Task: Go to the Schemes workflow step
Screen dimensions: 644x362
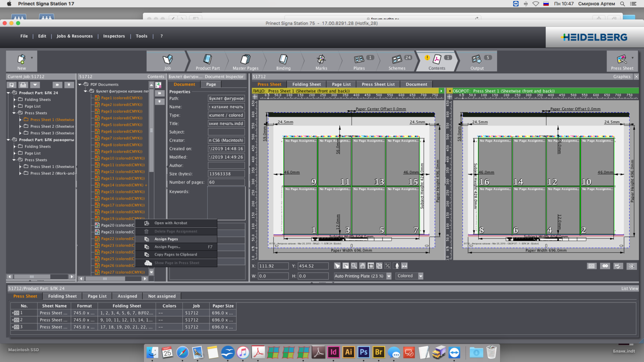Action: coord(397,61)
